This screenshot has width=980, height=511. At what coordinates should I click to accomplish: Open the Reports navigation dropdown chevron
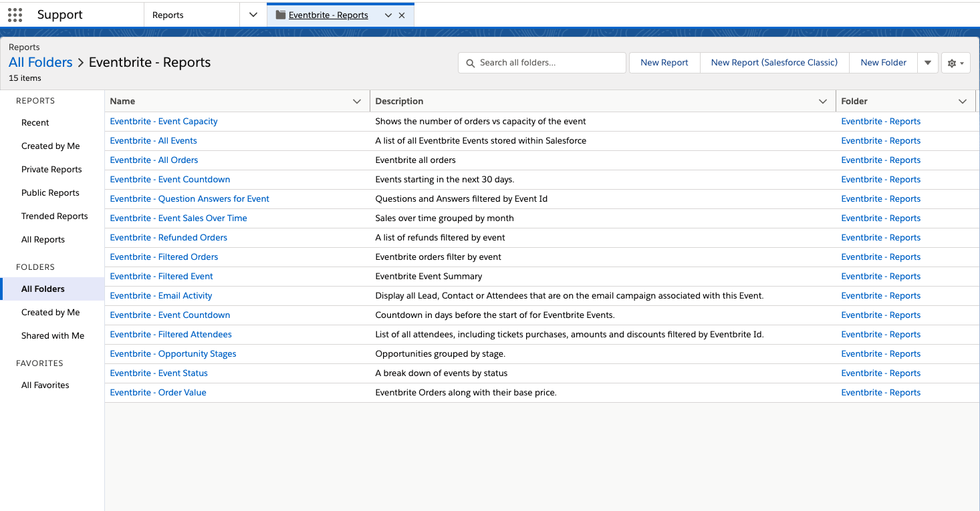click(x=253, y=15)
